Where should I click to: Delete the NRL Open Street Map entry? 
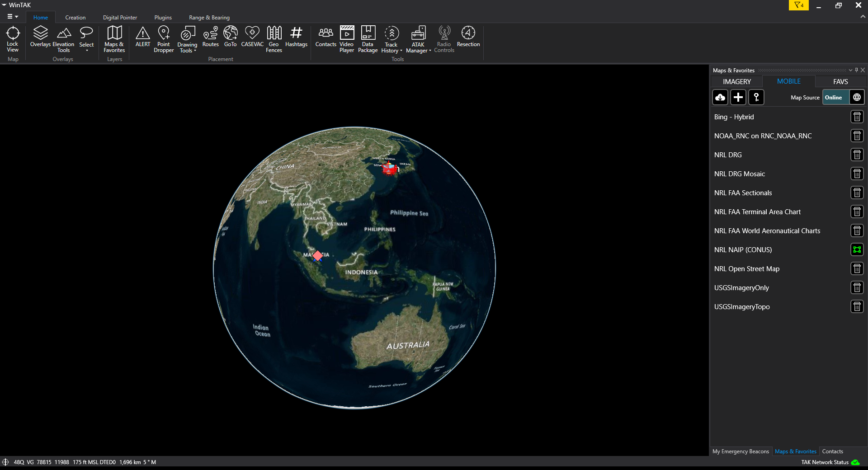pos(857,269)
